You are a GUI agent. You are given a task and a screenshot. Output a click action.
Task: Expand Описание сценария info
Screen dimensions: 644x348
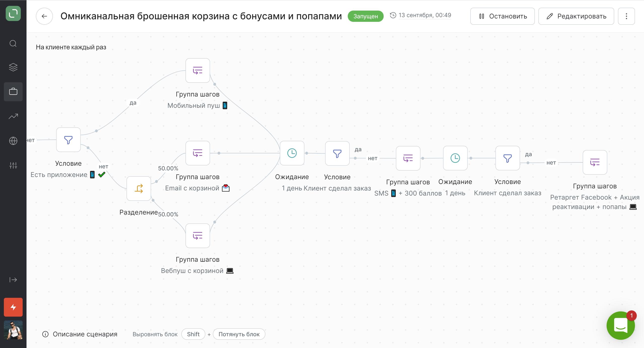pos(80,334)
